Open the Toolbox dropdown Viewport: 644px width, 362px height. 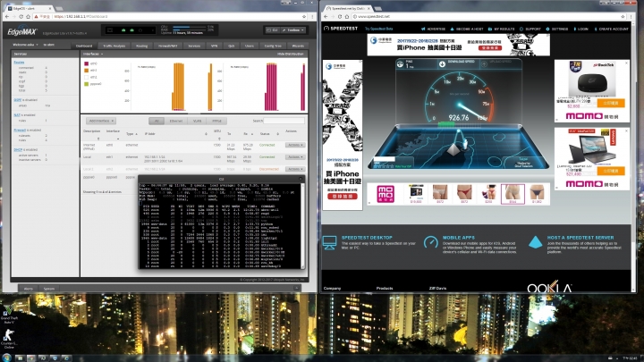click(293, 30)
